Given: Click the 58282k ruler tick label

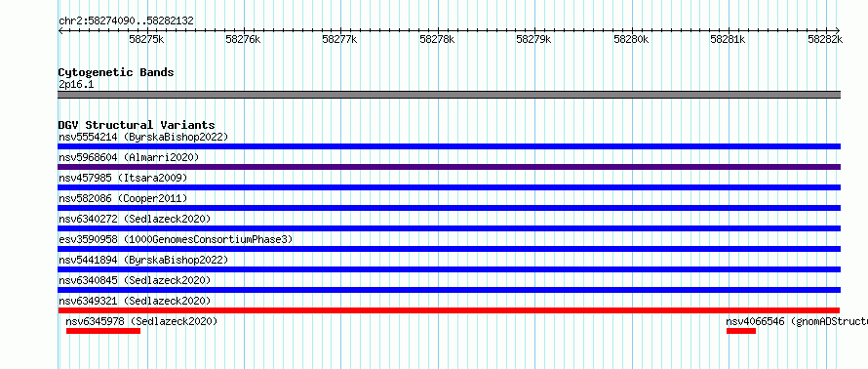Looking at the screenshot, I should pos(825,39).
